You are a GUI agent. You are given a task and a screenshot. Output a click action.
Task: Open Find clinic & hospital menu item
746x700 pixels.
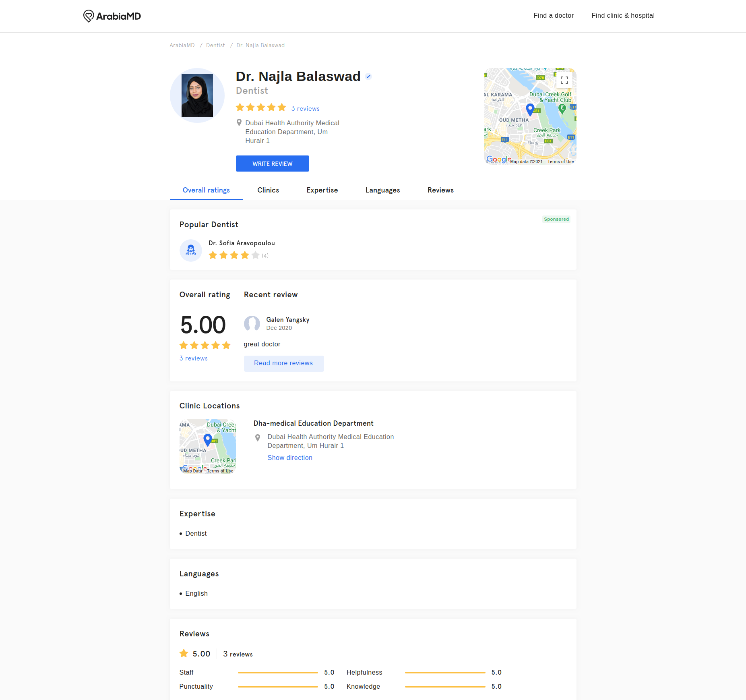pos(623,15)
